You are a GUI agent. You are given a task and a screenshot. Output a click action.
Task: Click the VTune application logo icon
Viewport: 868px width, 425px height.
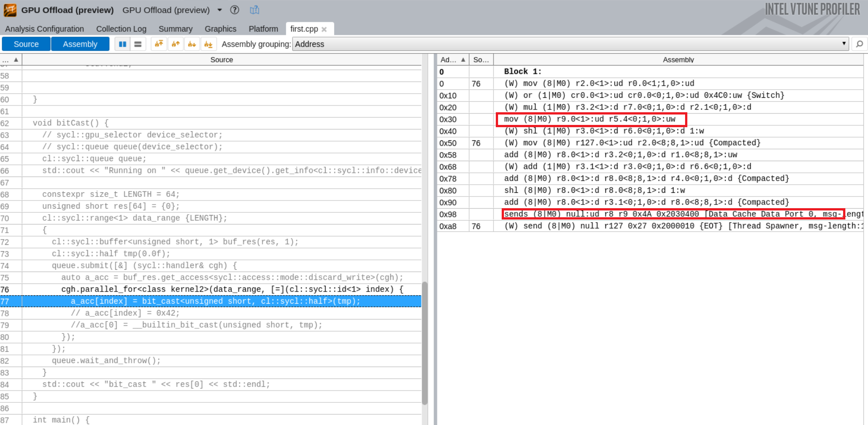click(x=10, y=10)
